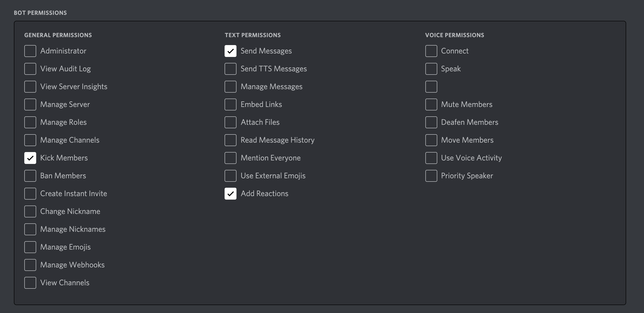The height and width of the screenshot is (313, 644).
Task: Enable the Manage Roles permission
Action: pos(30,122)
